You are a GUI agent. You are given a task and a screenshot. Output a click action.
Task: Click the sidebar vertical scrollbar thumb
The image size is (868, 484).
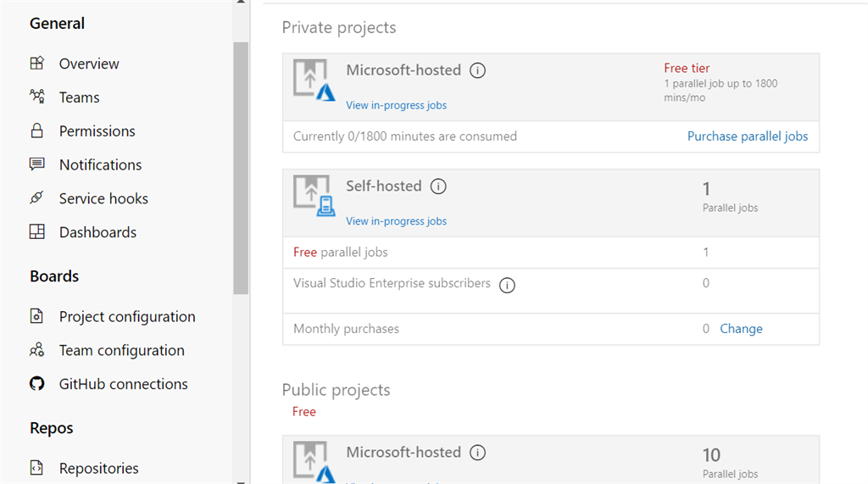click(x=241, y=168)
